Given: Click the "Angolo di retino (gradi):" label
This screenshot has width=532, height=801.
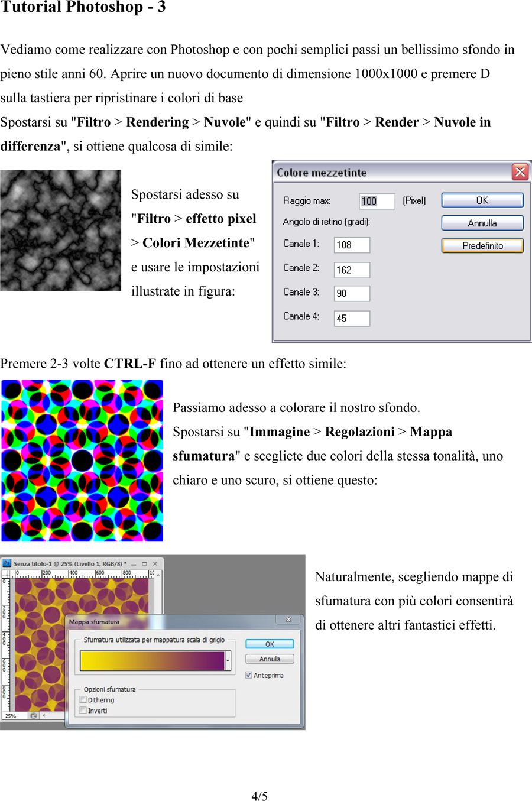Looking at the screenshot, I should (x=326, y=222).
